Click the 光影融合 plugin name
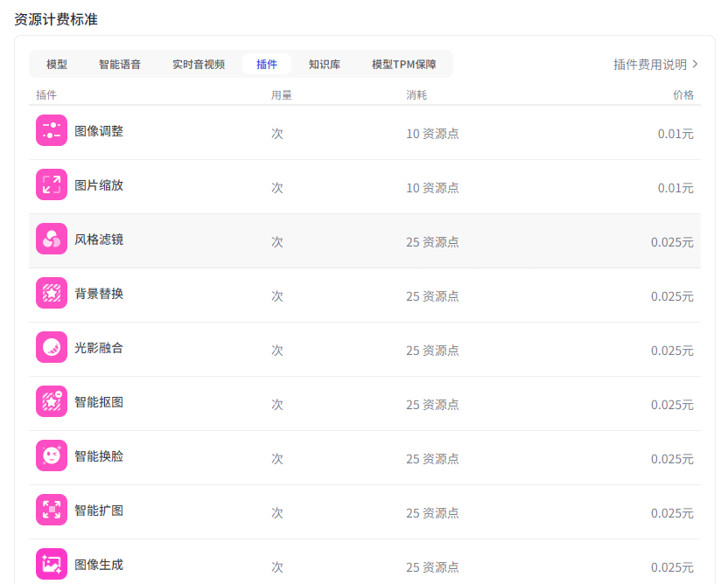This screenshot has width=728, height=584. (x=99, y=348)
